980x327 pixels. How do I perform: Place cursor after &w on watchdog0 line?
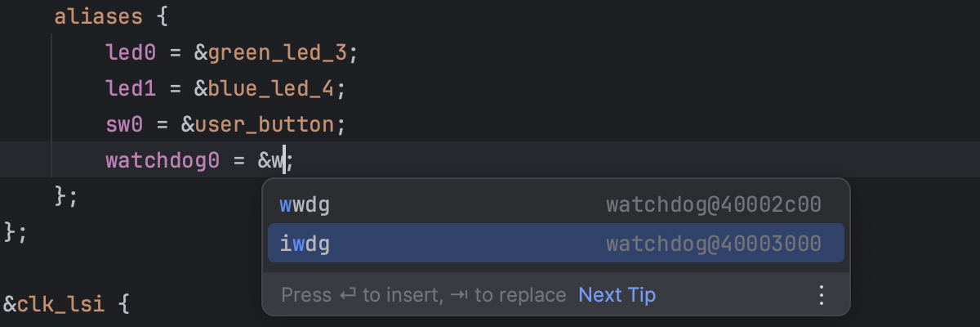point(285,161)
